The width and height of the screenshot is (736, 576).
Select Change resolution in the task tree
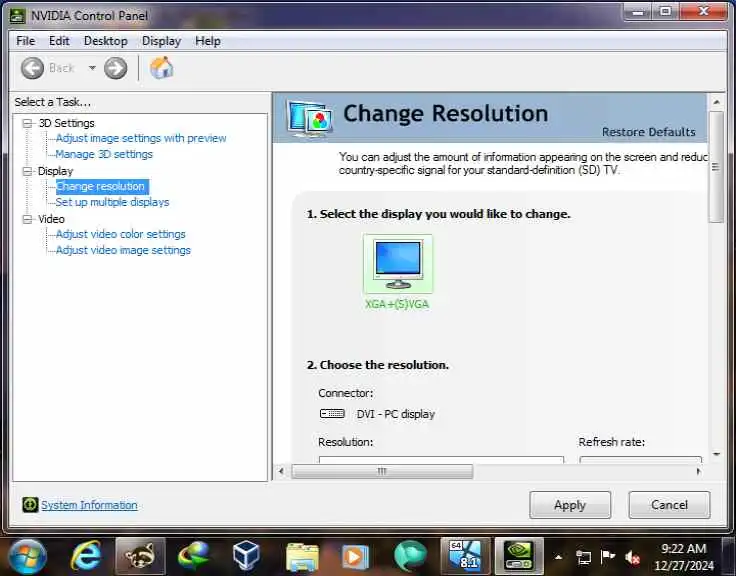pyautogui.click(x=102, y=186)
